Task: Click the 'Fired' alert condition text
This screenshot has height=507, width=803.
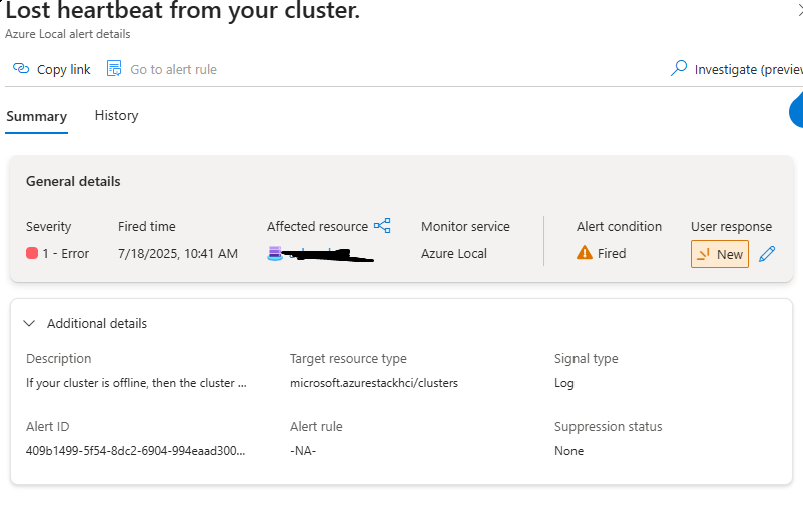Action: pos(612,254)
